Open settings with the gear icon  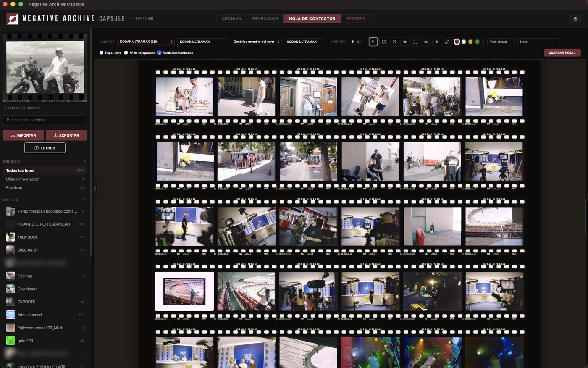pyautogui.click(x=575, y=18)
